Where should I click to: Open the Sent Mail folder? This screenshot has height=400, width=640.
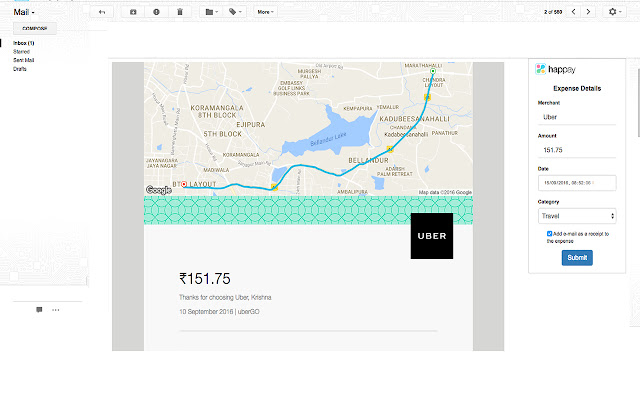point(24,60)
